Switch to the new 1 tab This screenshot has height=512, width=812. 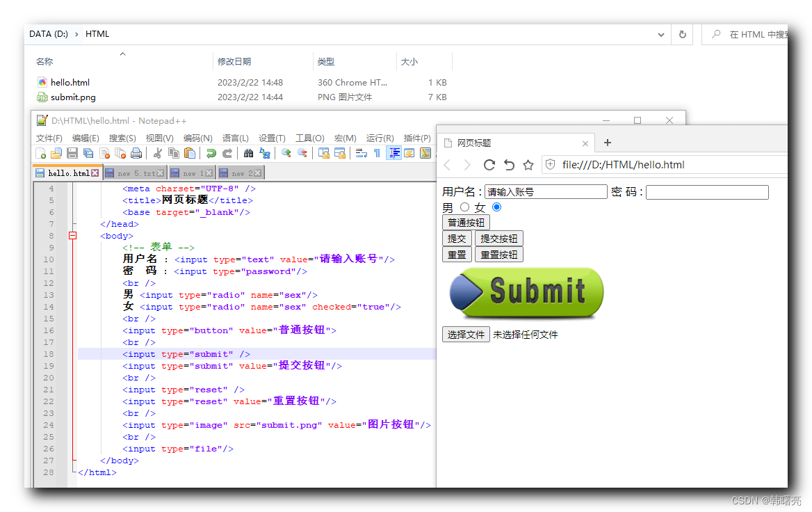191,173
